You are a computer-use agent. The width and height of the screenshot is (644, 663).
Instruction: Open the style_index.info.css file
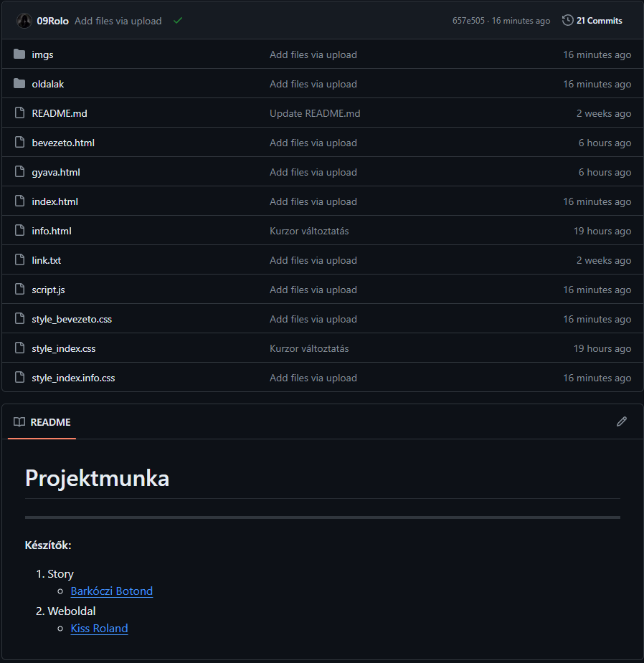pyautogui.click(x=73, y=378)
